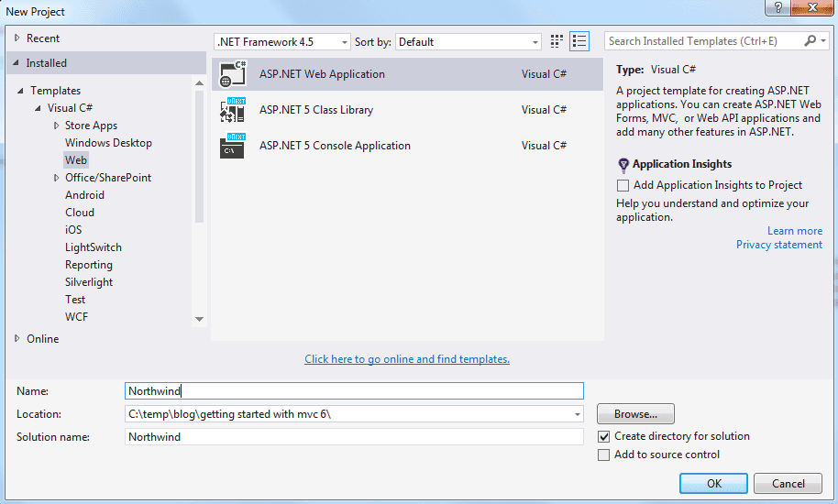Enable Add Application Insights to Project

(623, 185)
